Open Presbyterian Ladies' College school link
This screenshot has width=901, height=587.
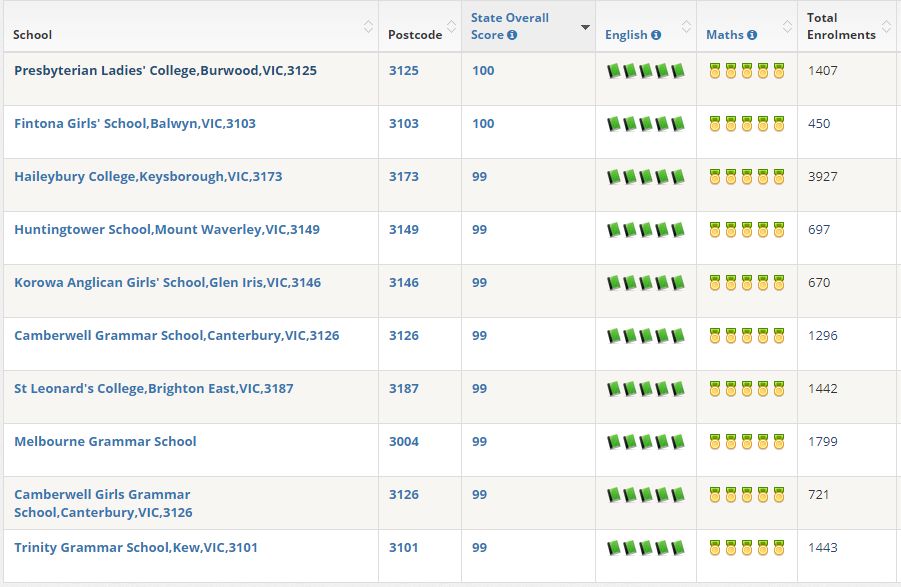point(165,71)
